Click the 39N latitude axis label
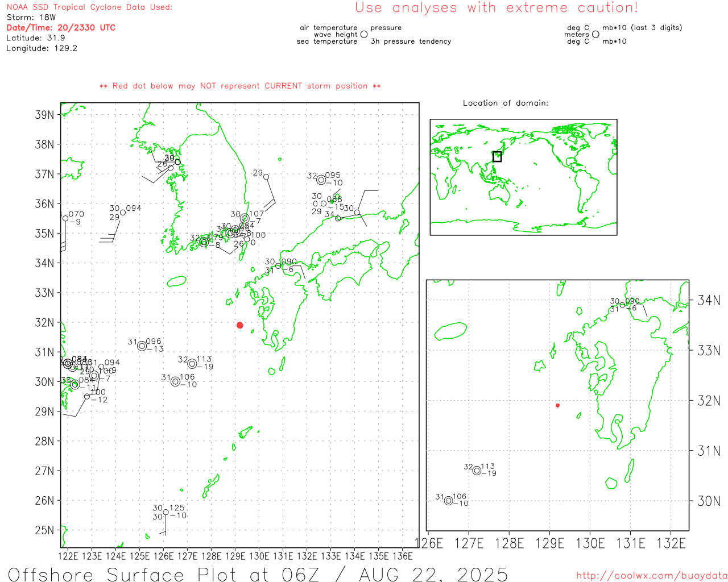Viewport: 728px width, 582px height. (44, 115)
